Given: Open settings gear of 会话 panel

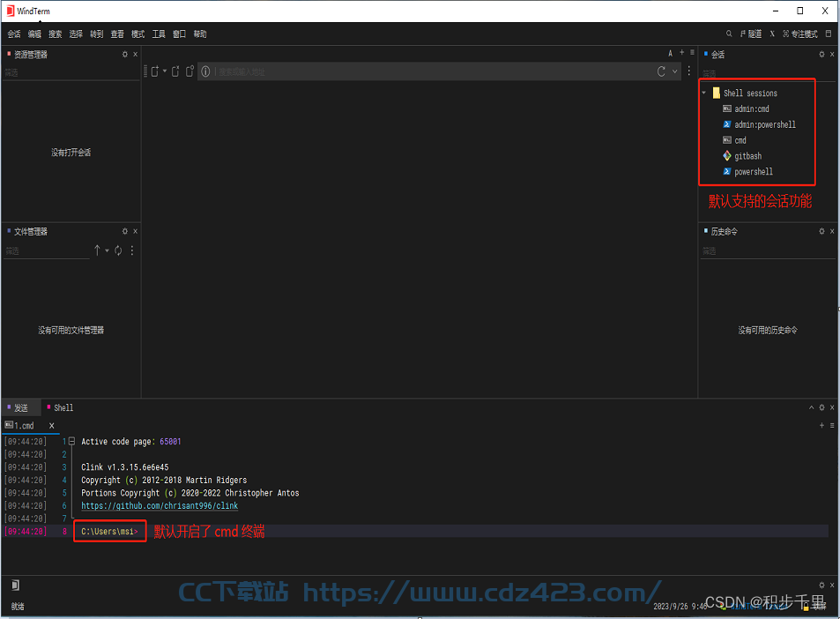Looking at the screenshot, I should 821,54.
